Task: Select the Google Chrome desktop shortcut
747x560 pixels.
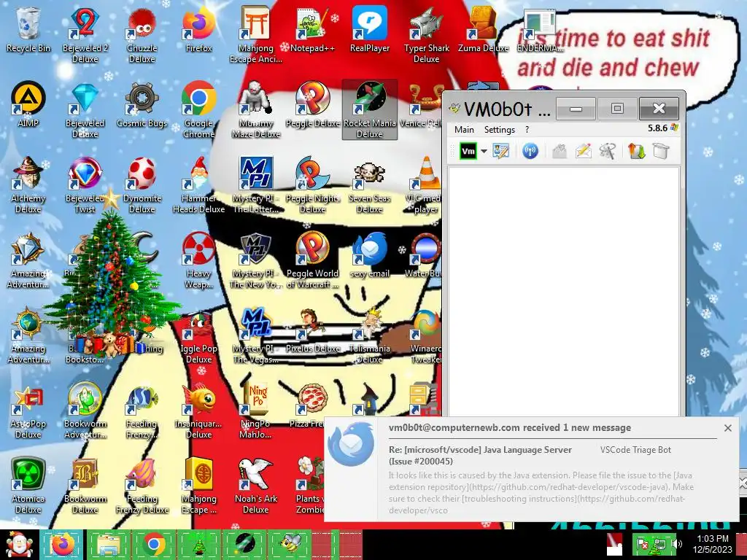Action: click(198, 109)
